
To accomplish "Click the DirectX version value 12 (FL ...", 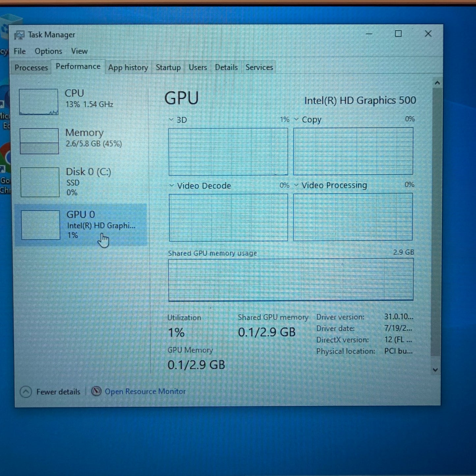I will point(398,339).
